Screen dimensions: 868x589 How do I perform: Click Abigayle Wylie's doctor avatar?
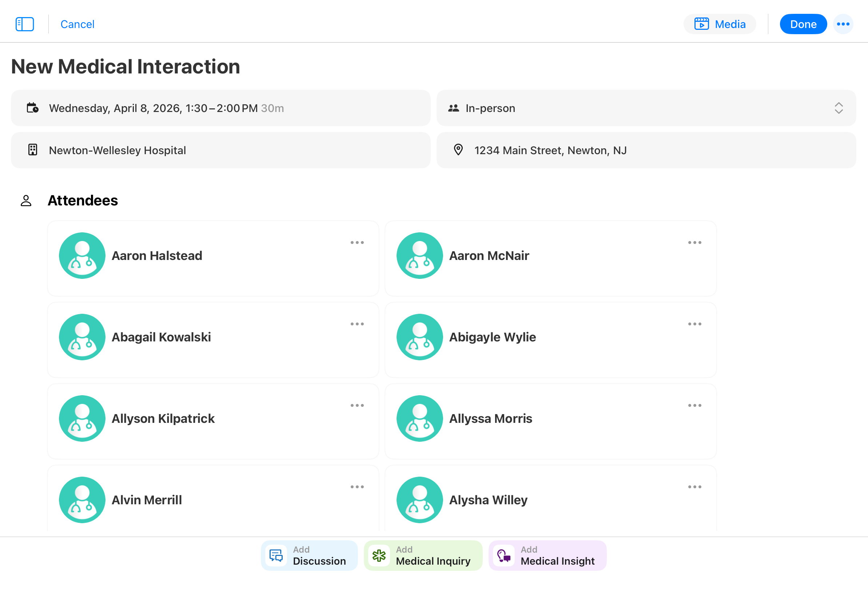coord(419,337)
